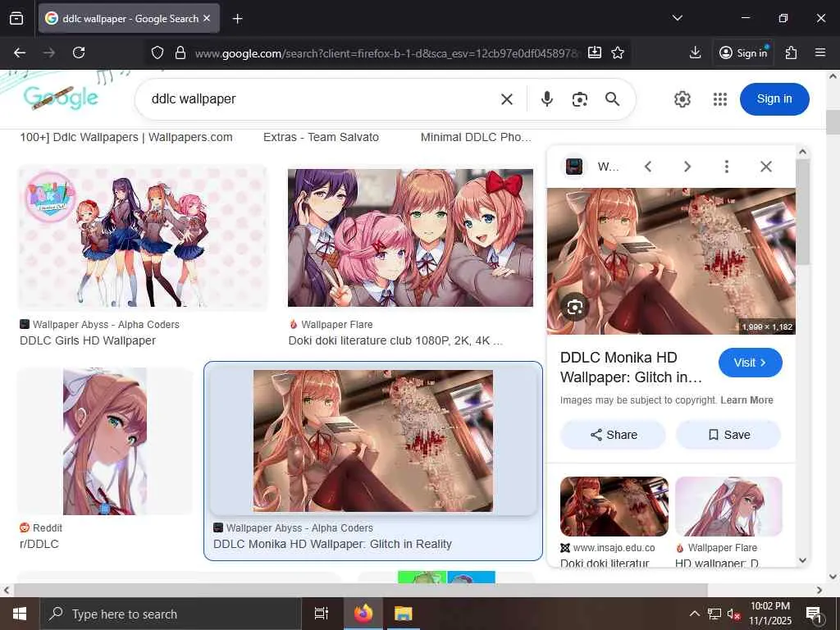The image size is (840, 630).
Task: Open Minimal DDLC Pho... result title
Action: 476,137
